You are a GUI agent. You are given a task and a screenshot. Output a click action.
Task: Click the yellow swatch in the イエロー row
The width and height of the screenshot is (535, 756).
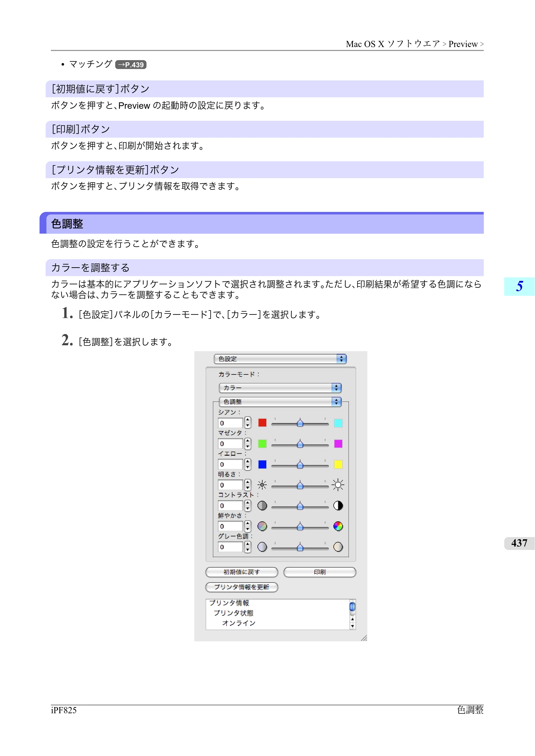click(338, 464)
